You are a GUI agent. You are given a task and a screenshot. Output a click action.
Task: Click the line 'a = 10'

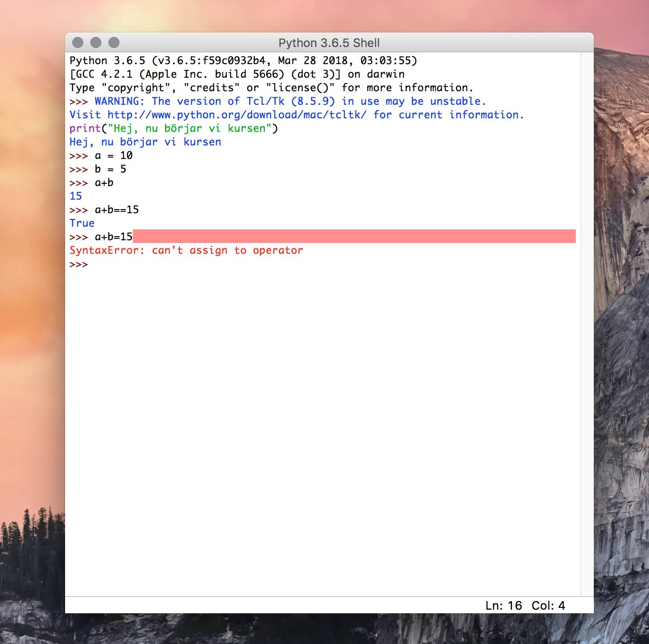[x=113, y=155]
